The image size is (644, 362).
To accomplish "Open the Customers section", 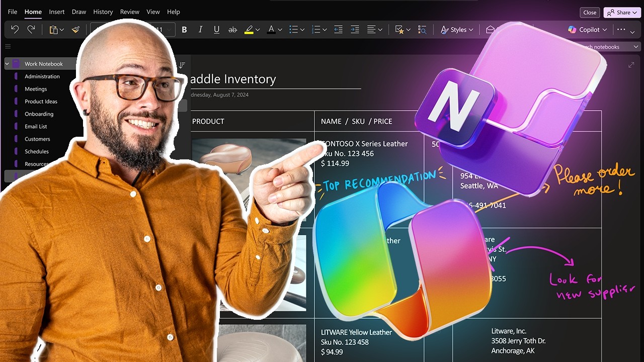I will point(37,139).
